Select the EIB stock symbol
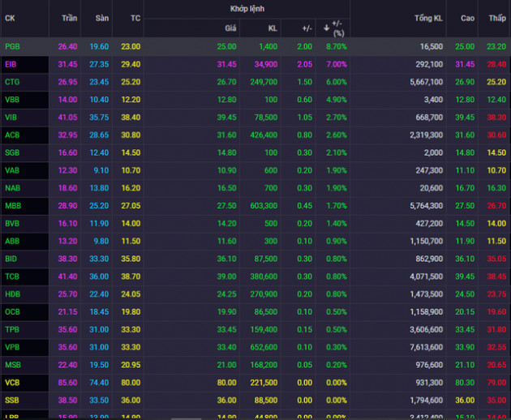511x420 pixels. (11, 64)
